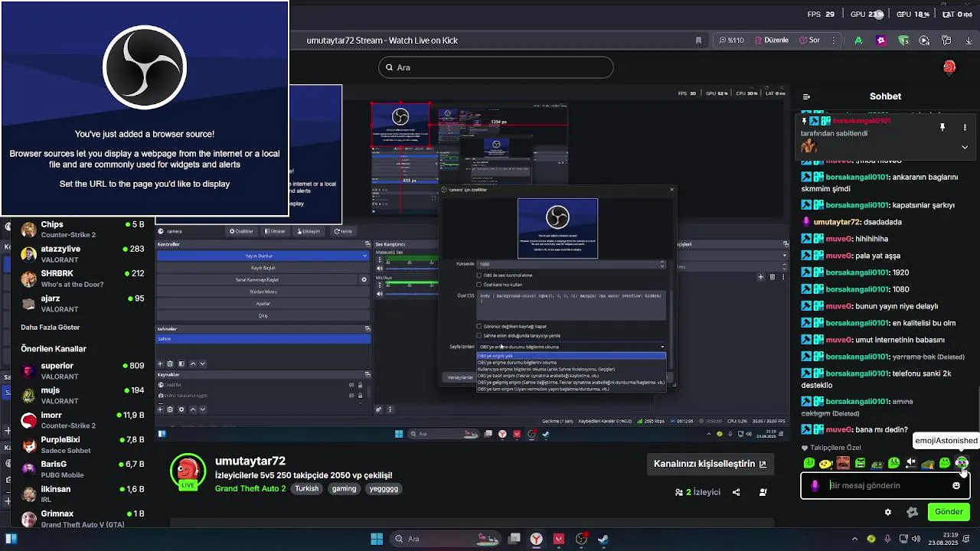Focus the 'Bir mesaj gönderin' message field
This screenshot has width=980, height=551.
886,485
